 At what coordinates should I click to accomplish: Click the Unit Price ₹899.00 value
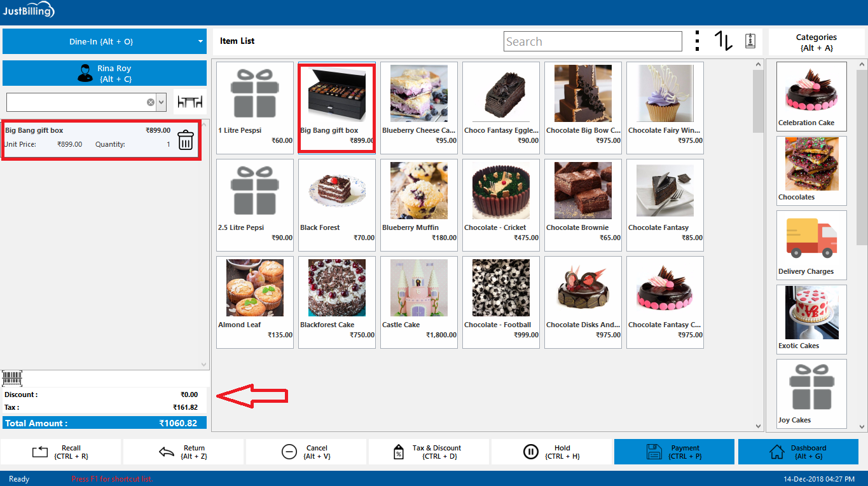pos(69,144)
